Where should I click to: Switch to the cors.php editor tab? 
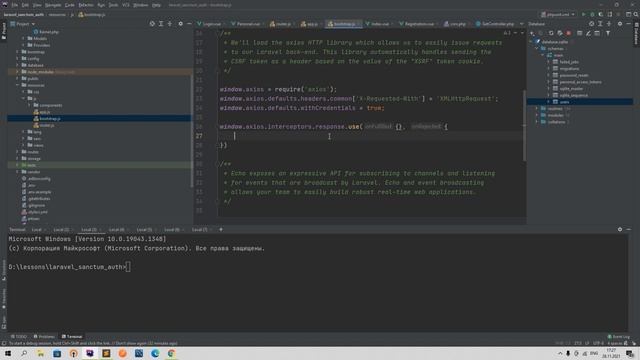[x=457, y=24]
